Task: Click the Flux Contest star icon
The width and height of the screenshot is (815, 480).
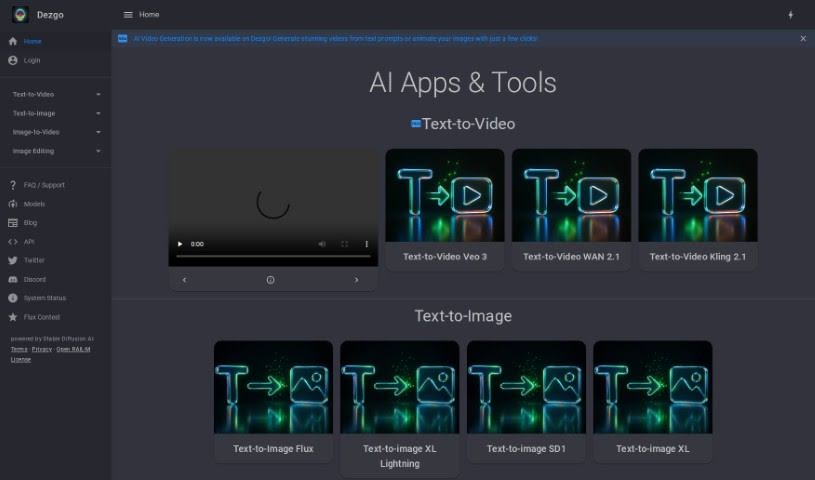Action: point(13,317)
